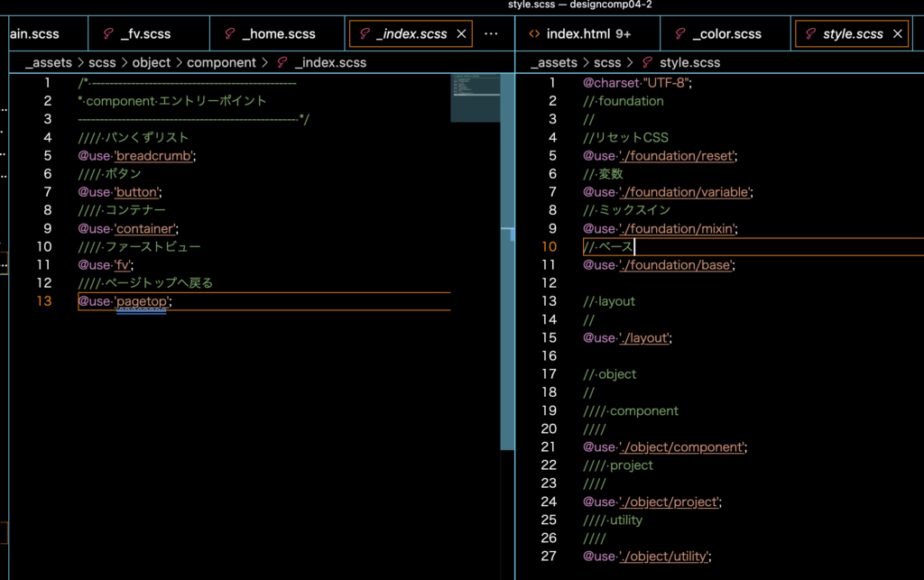Click the '//// ページトップへ戻る' comment
The height and width of the screenshot is (580, 924).
(x=145, y=283)
